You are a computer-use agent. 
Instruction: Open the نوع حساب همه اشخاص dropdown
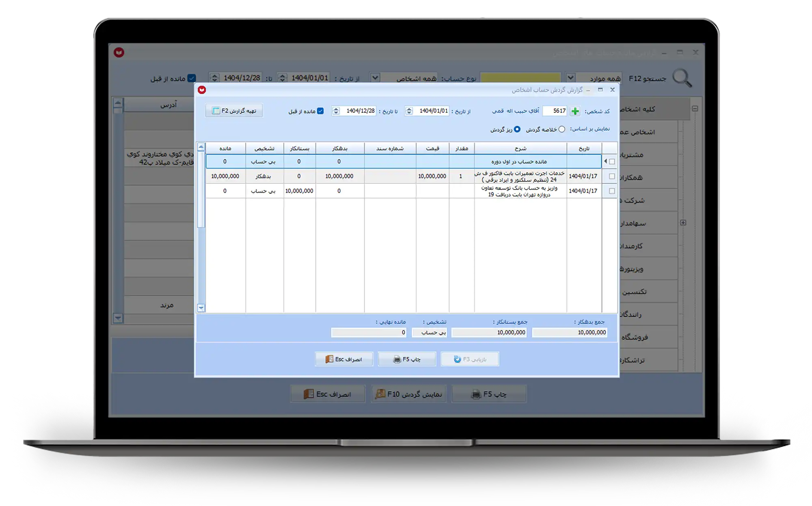[375, 78]
